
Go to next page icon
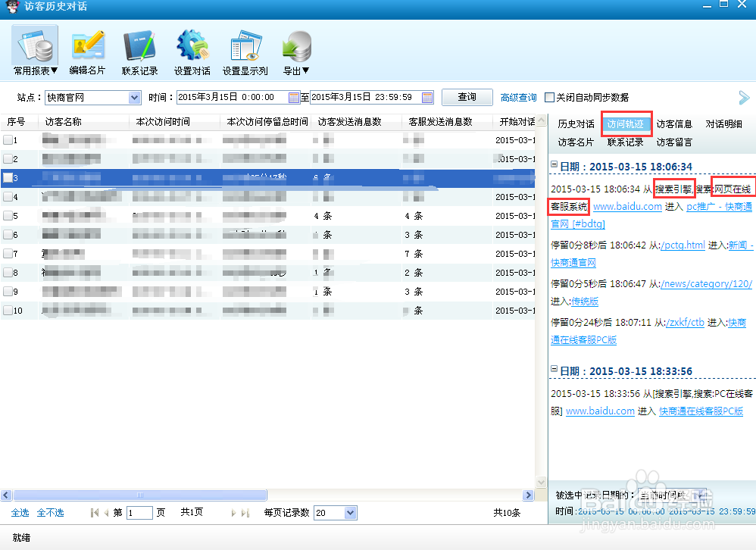click(233, 513)
